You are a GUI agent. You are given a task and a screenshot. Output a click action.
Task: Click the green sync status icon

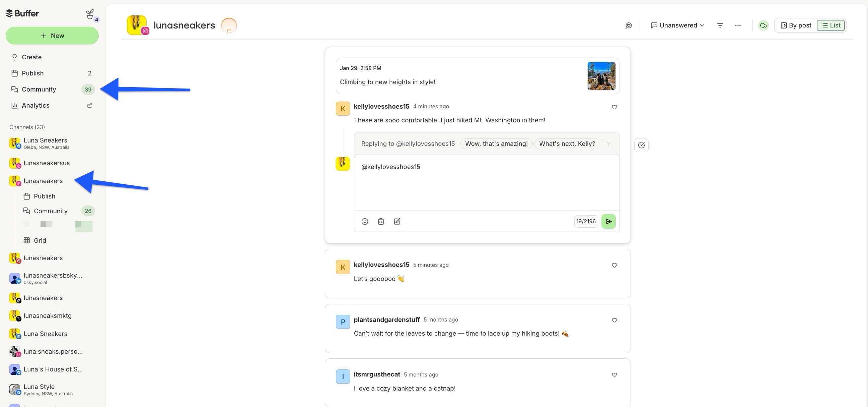coord(763,25)
